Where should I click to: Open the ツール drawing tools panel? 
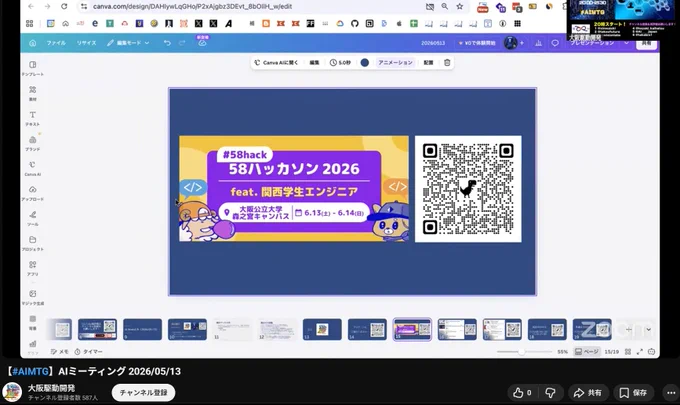click(x=33, y=218)
